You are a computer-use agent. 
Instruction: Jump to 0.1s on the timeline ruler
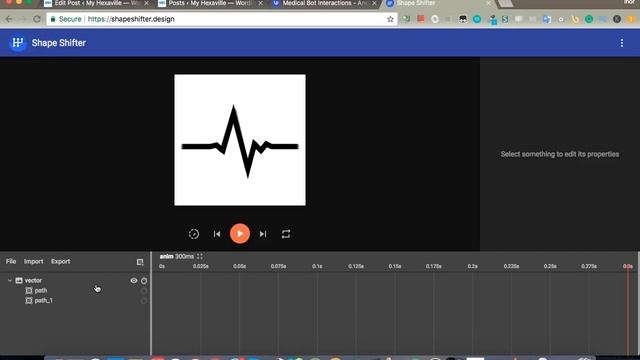coord(317,266)
